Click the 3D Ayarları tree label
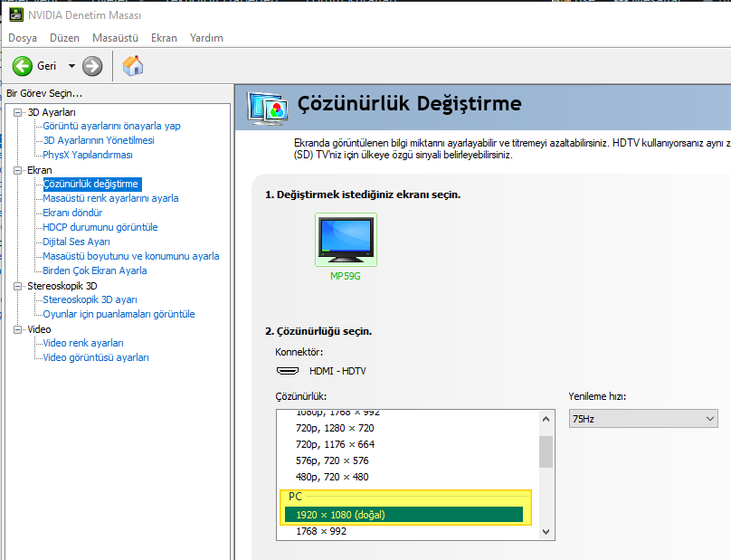 [x=52, y=112]
